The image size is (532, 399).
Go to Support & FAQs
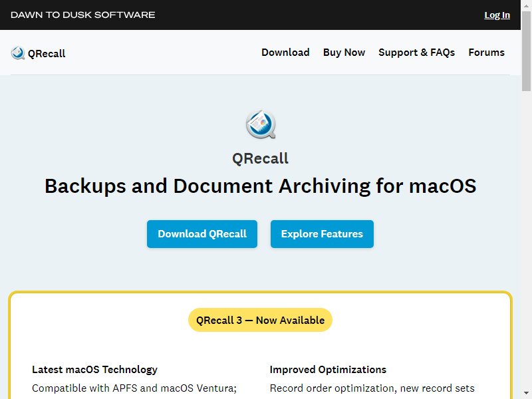(417, 53)
